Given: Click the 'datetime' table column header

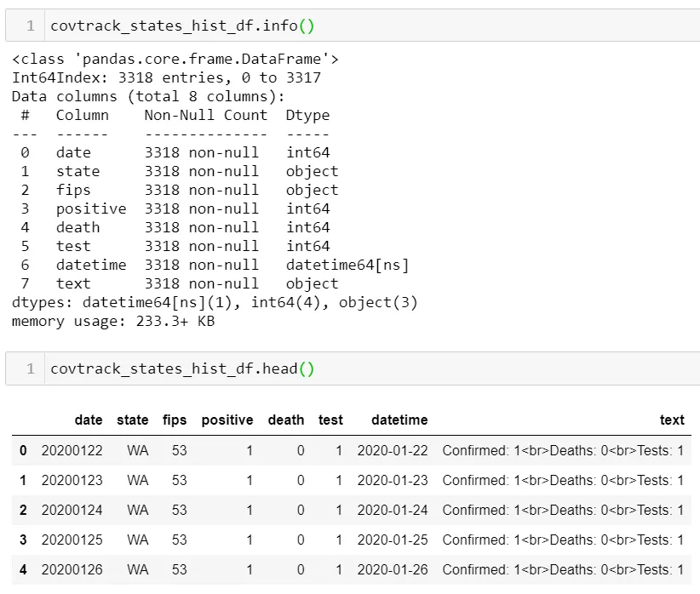Looking at the screenshot, I should point(399,420).
